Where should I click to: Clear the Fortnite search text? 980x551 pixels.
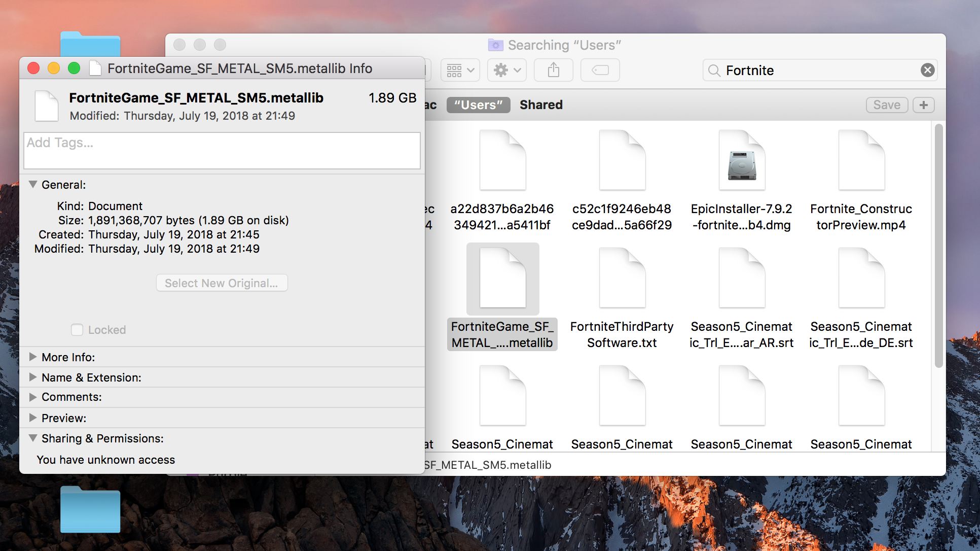pos(927,70)
